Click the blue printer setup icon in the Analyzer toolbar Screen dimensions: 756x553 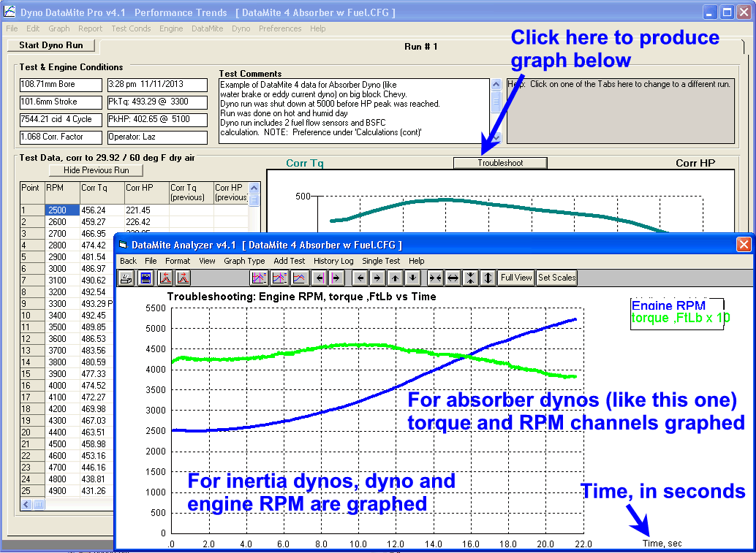[145, 278]
